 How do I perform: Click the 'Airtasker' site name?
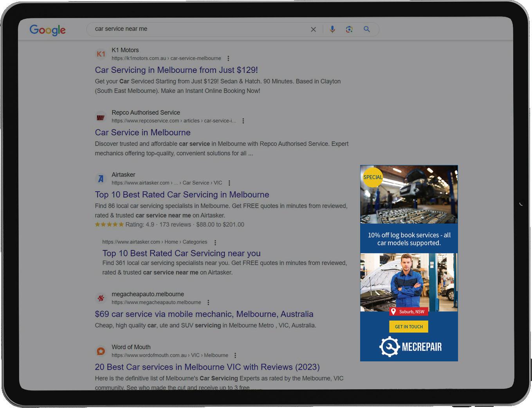click(x=123, y=175)
